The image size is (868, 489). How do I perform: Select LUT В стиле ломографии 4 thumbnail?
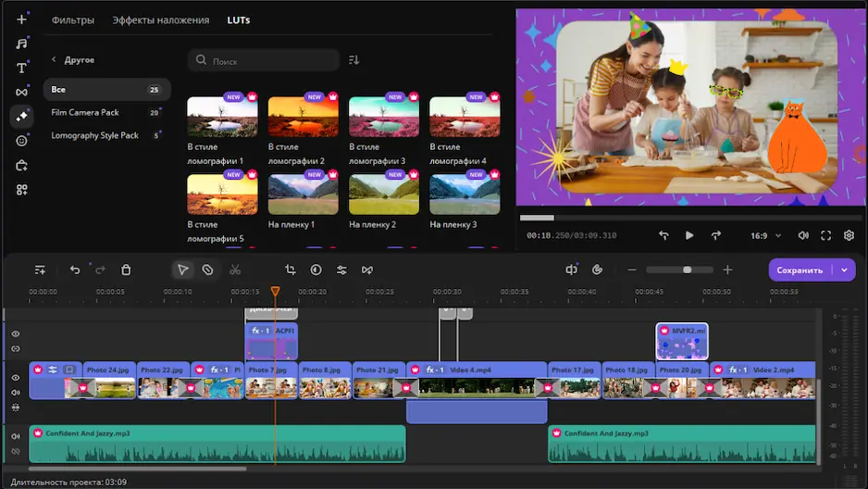465,117
